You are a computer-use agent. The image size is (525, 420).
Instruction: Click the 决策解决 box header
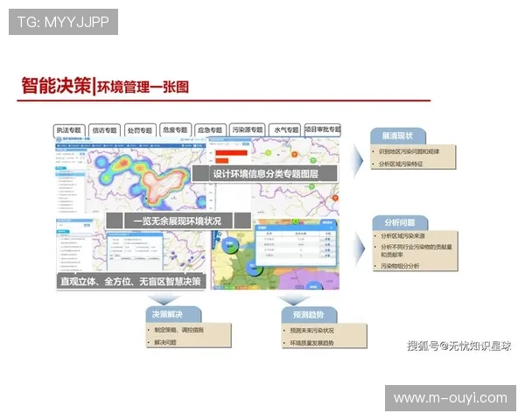coord(173,314)
